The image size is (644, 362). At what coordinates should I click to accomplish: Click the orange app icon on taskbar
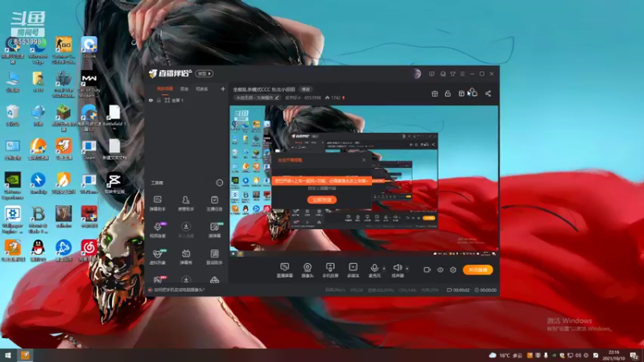(x=25, y=355)
